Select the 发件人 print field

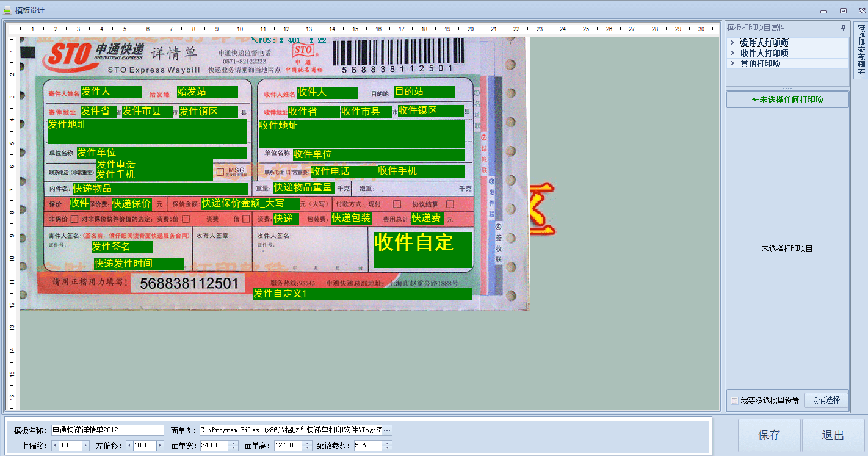(111, 92)
